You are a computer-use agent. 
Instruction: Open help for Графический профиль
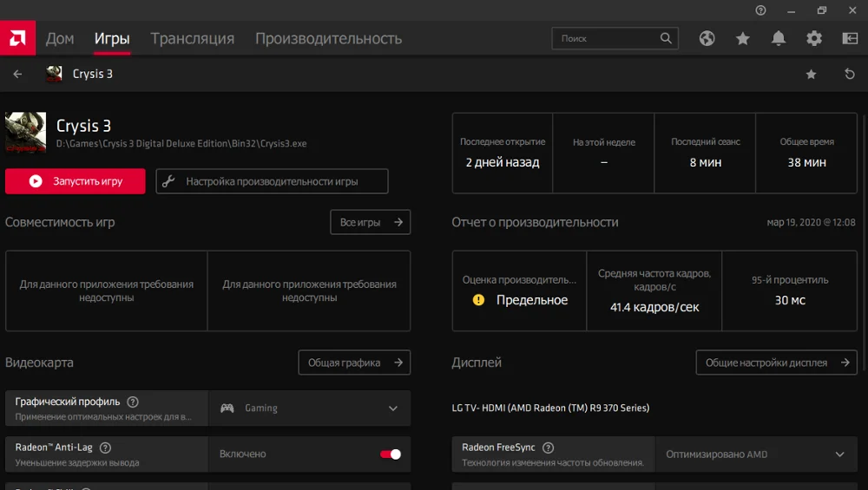tap(133, 402)
